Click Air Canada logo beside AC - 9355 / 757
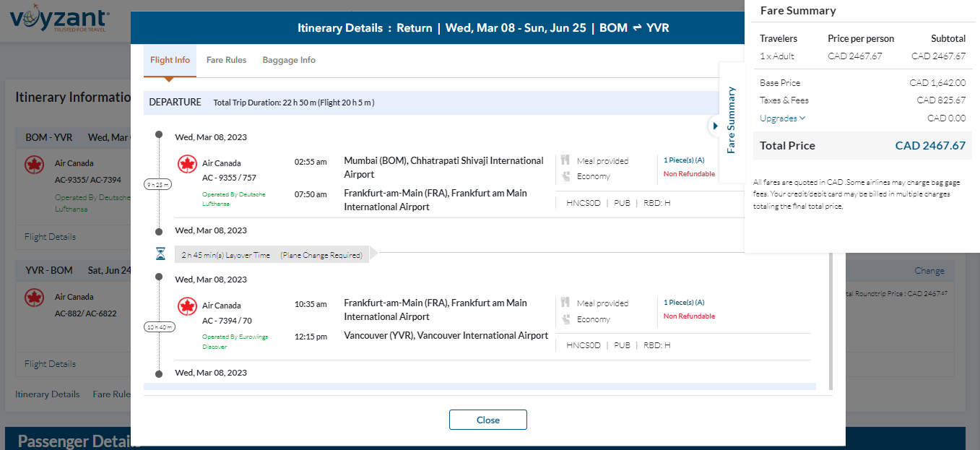Viewport: 980px width, 450px height. pyautogui.click(x=187, y=165)
